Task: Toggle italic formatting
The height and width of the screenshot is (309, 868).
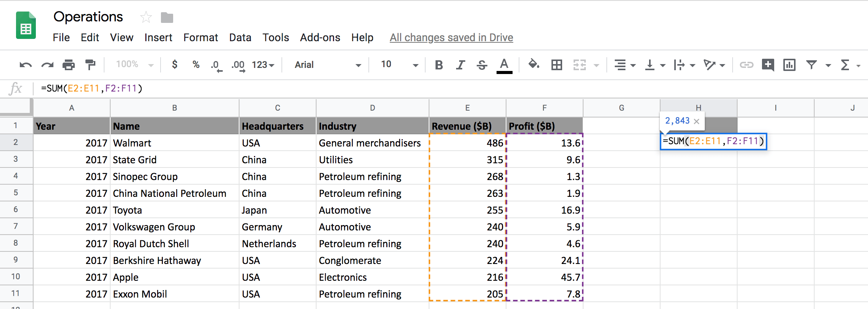Action: click(460, 65)
